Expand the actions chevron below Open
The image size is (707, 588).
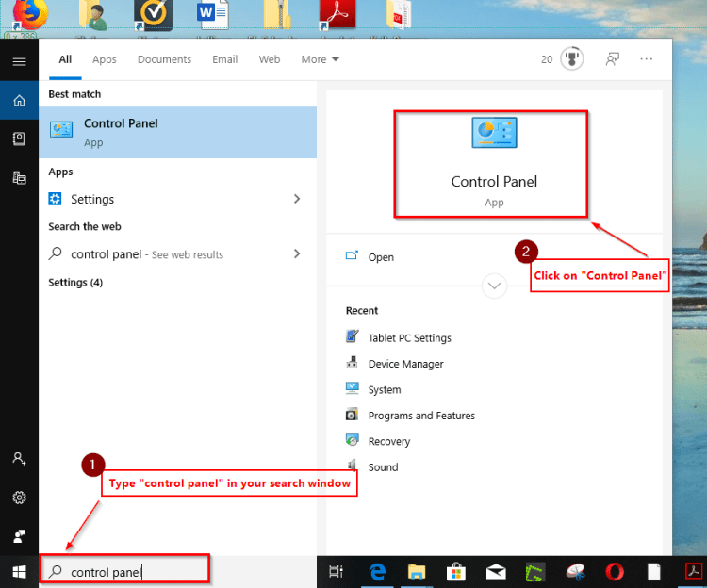[x=494, y=285]
